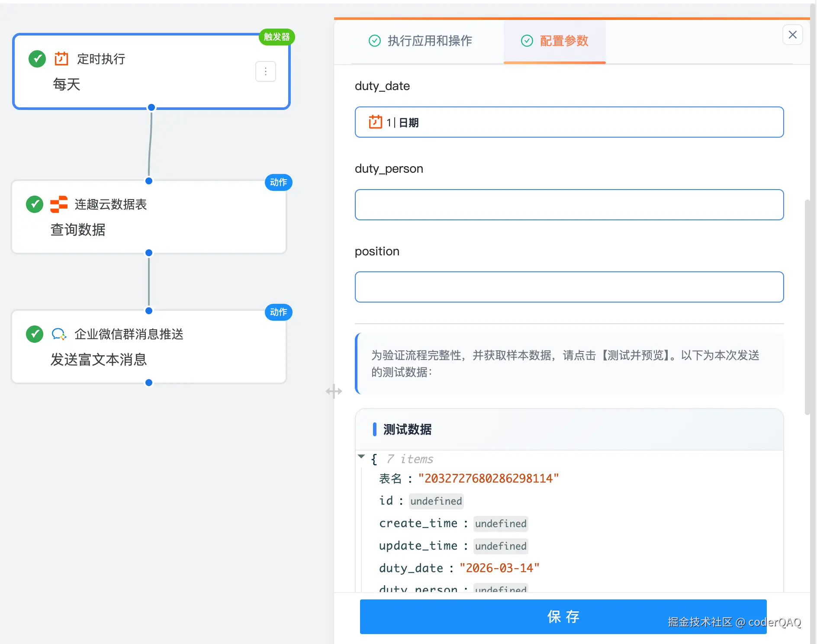Click the 测试并预览 hint message
Image resolution: width=817 pixels, height=644 pixels.
pyautogui.click(x=569, y=364)
